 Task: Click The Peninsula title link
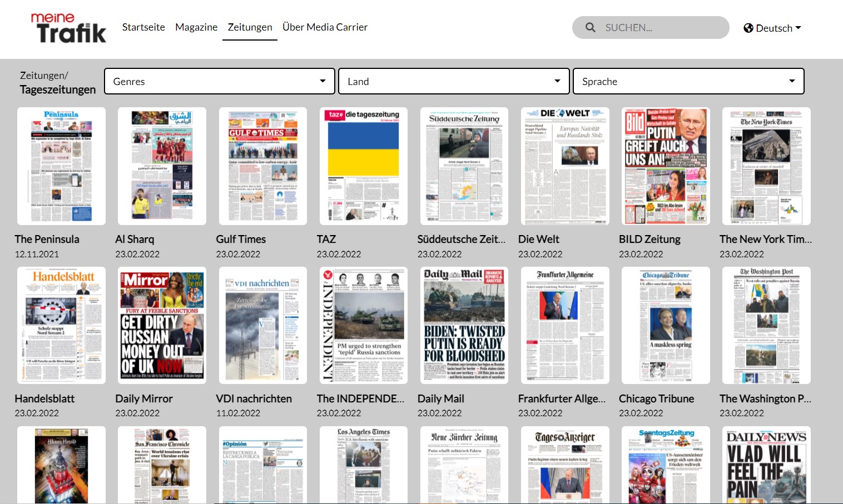[47, 239]
